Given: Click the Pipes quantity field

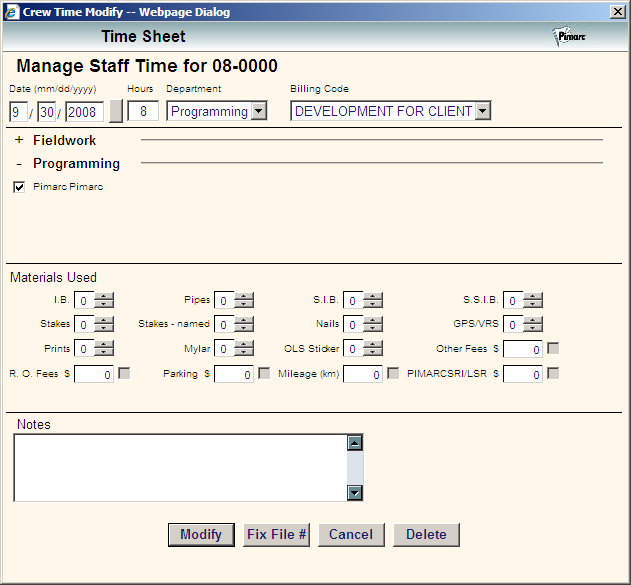Looking at the screenshot, I should point(225,300).
